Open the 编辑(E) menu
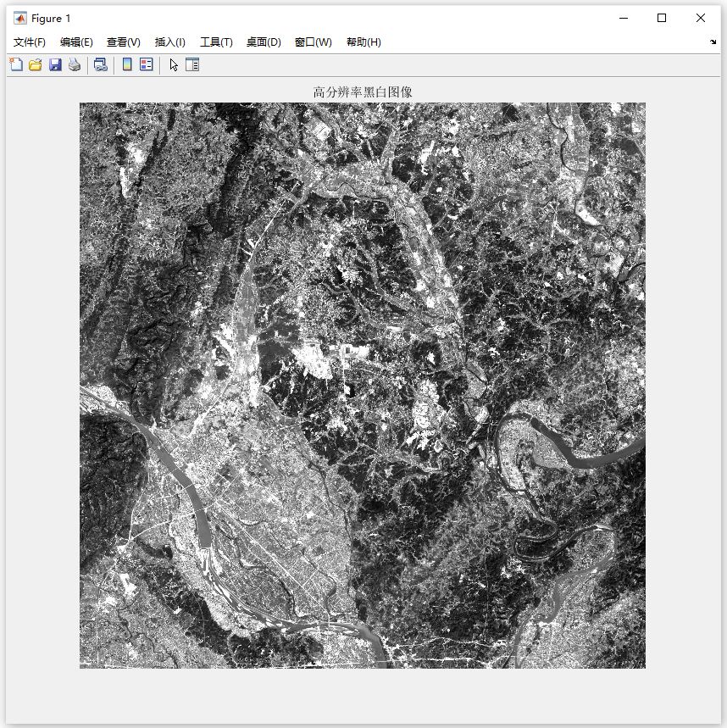The image size is (727, 728). coord(76,42)
